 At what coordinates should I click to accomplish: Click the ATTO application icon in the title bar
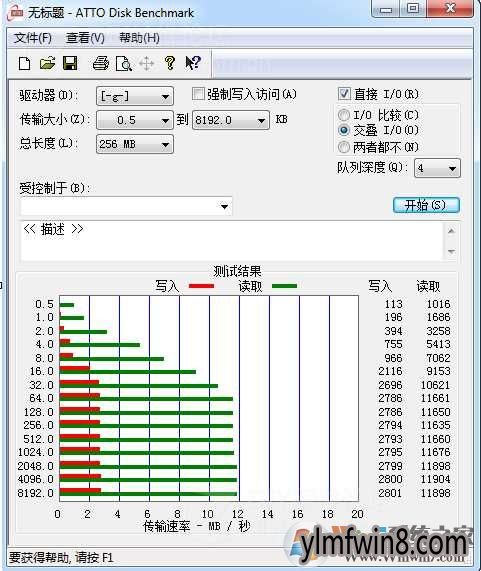(16, 13)
